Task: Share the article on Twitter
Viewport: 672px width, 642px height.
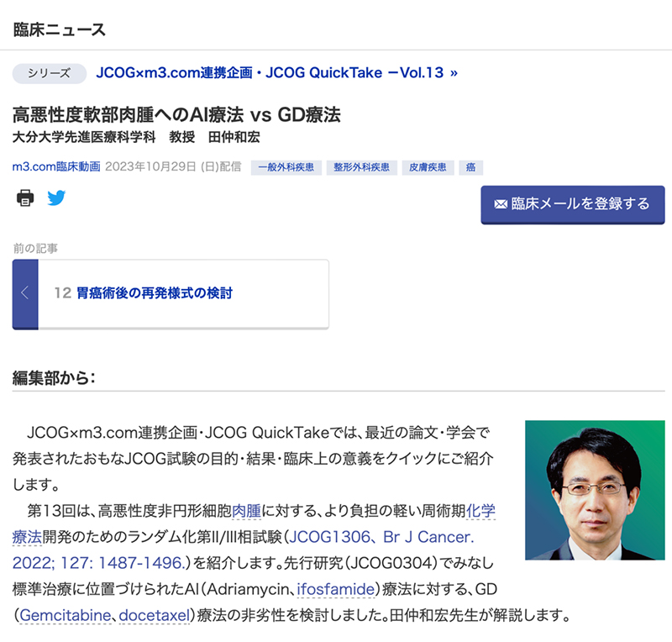Action: coord(56,197)
